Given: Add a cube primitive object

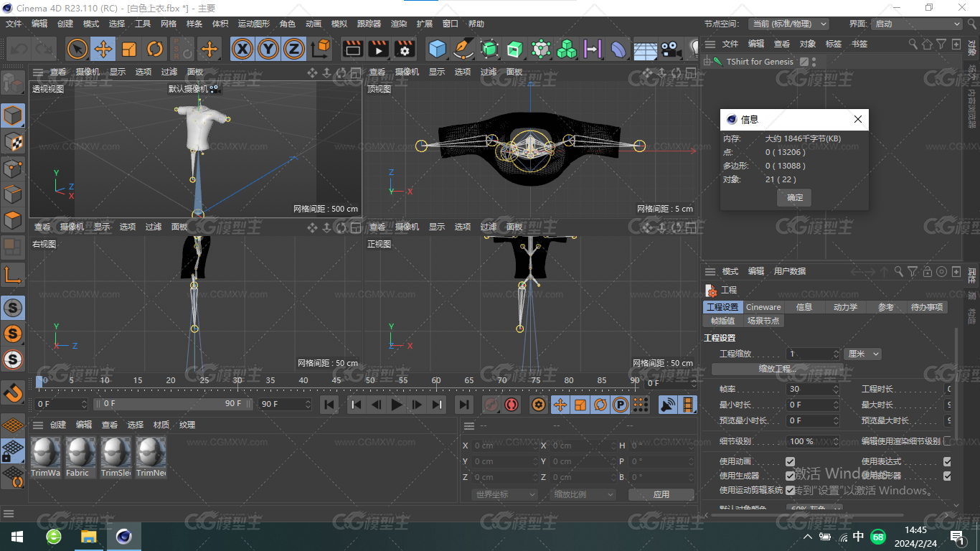Looking at the screenshot, I should pos(438,49).
